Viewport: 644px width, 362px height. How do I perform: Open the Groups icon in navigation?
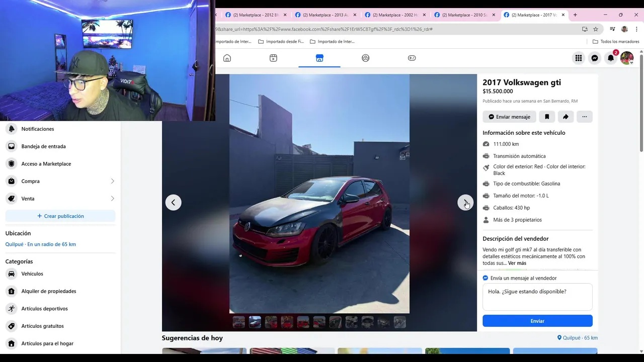tap(366, 58)
